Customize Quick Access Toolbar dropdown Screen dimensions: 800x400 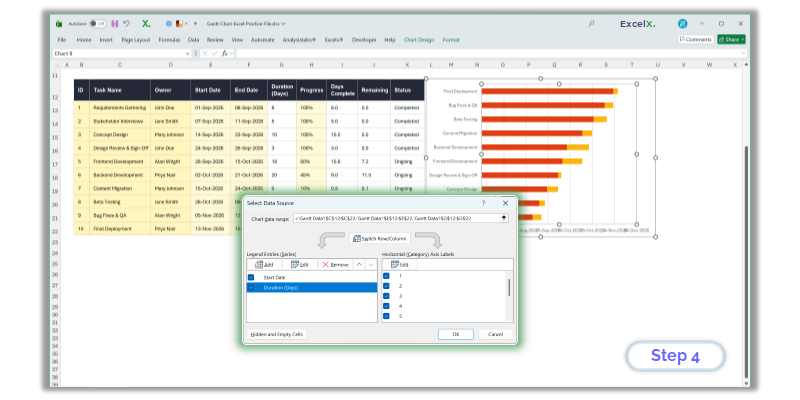pos(195,23)
